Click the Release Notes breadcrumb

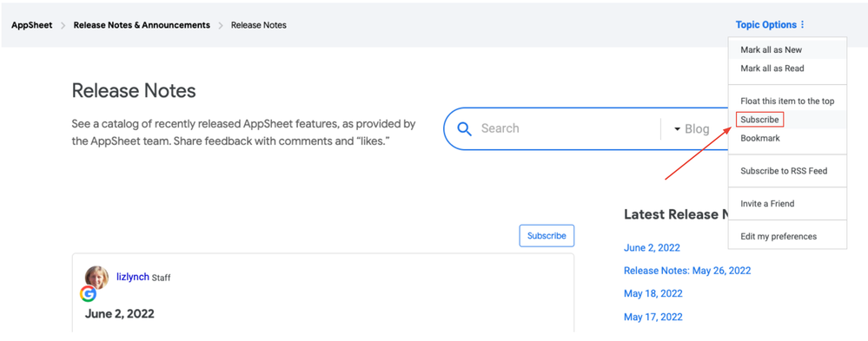tap(259, 25)
